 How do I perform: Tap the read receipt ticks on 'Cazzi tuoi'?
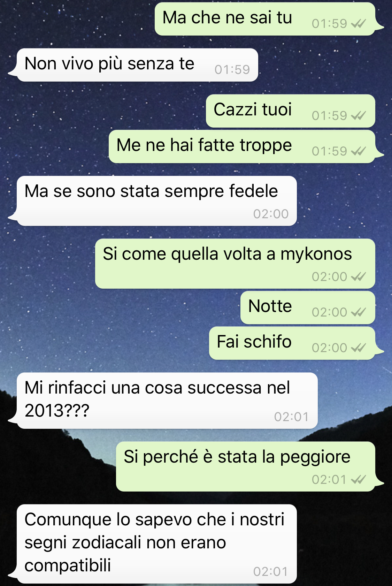click(359, 116)
